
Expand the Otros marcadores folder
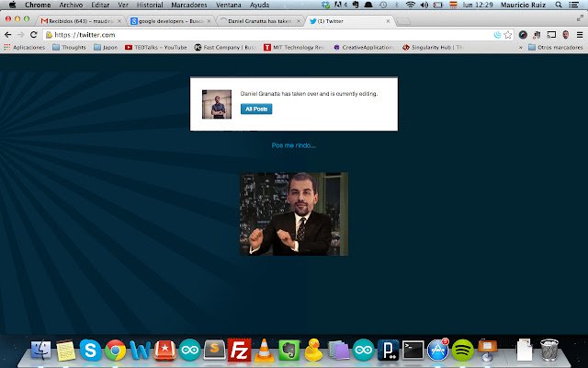click(555, 47)
